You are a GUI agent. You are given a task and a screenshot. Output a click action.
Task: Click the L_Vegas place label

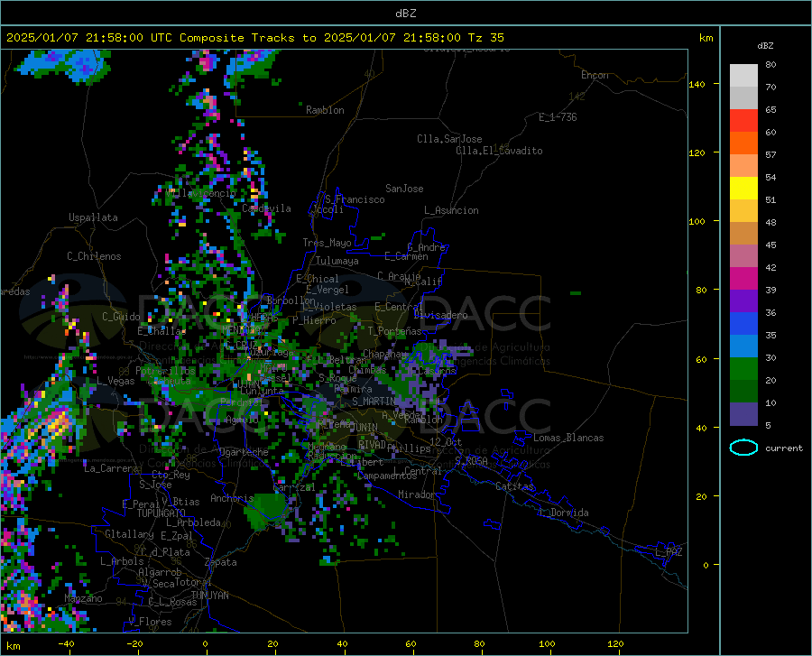click(x=115, y=381)
